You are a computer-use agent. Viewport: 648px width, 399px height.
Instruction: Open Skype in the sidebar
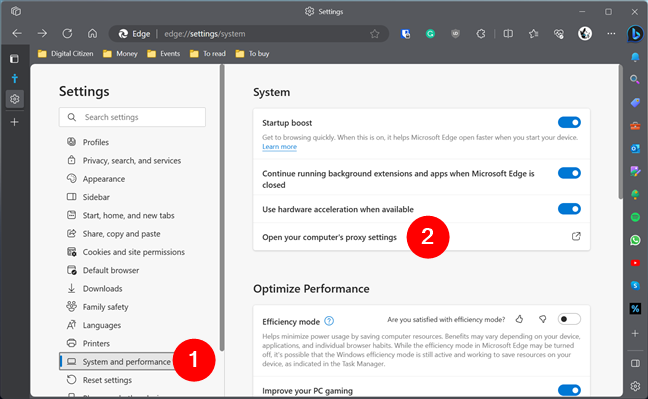click(635, 286)
